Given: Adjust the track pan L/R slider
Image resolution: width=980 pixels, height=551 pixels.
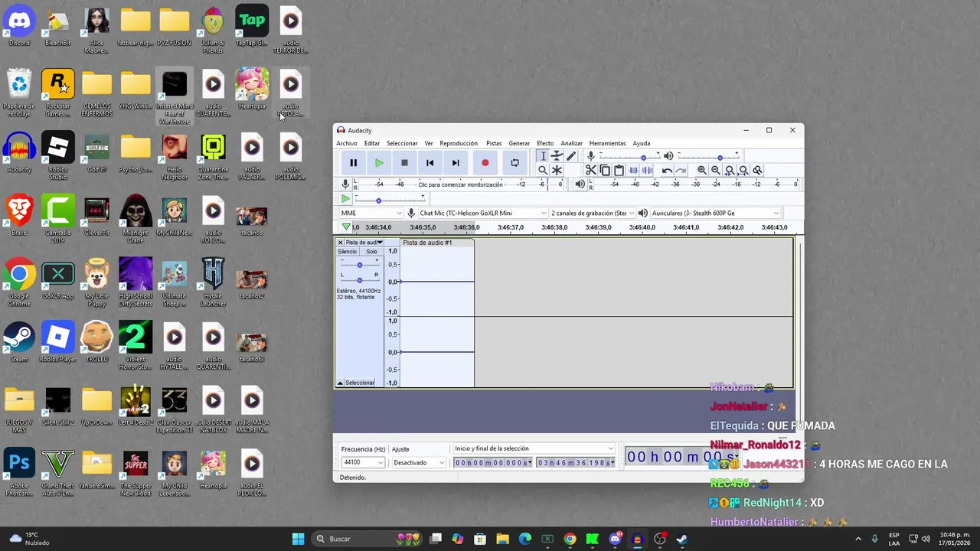Looking at the screenshot, I should point(359,279).
